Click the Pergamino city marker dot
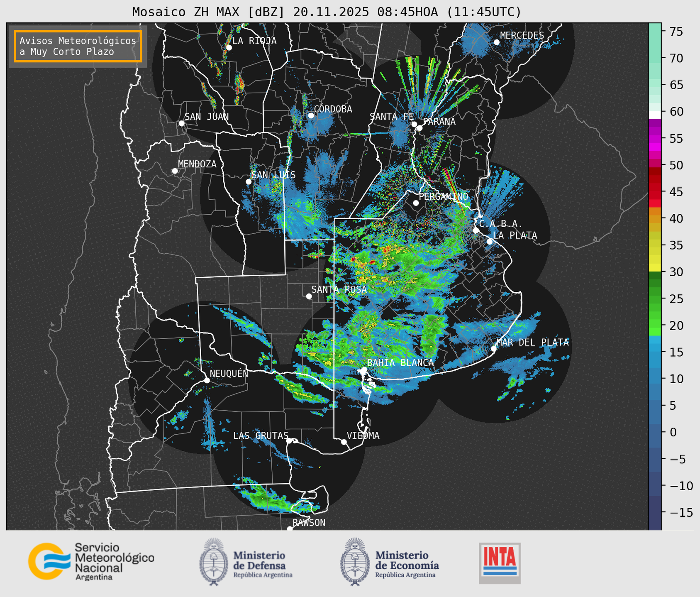 click(416, 203)
